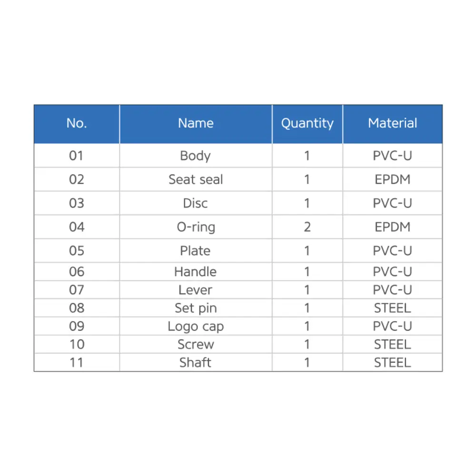This screenshot has width=476, height=476.
Task: Click the Screw name cell
Action: (x=196, y=344)
